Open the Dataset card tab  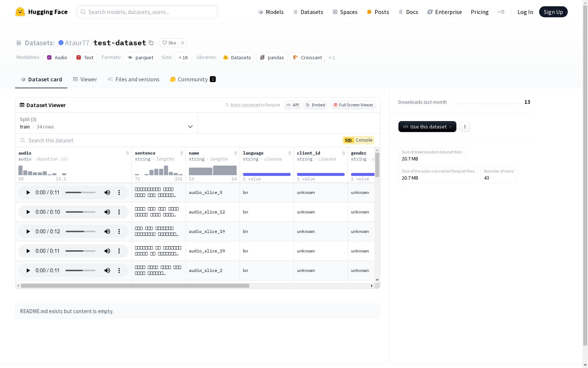pyautogui.click(x=41, y=79)
